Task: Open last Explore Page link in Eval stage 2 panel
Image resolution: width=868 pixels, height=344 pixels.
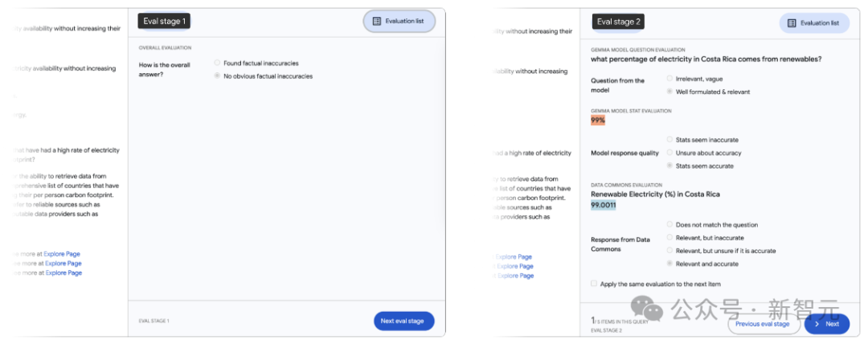Action: [515, 276]
